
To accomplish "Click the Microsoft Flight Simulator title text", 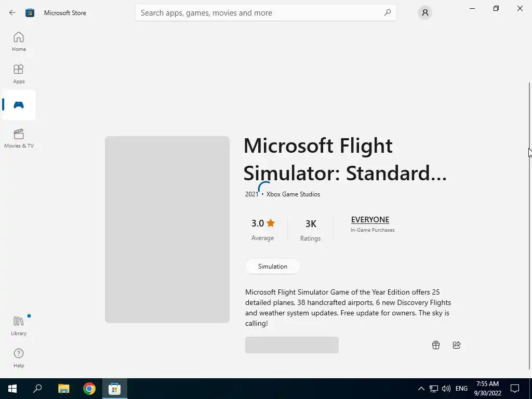I will tap(345, 159).
